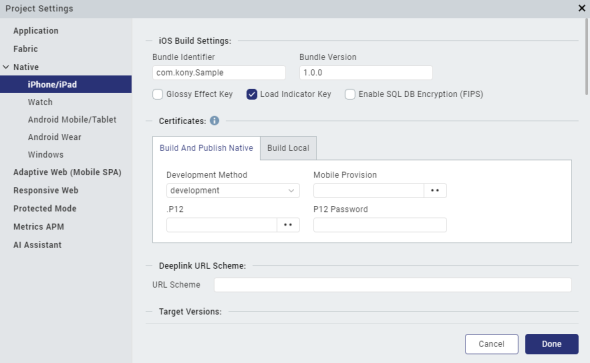Browse for .P12 certificate file button

click(x=288, y=225)
